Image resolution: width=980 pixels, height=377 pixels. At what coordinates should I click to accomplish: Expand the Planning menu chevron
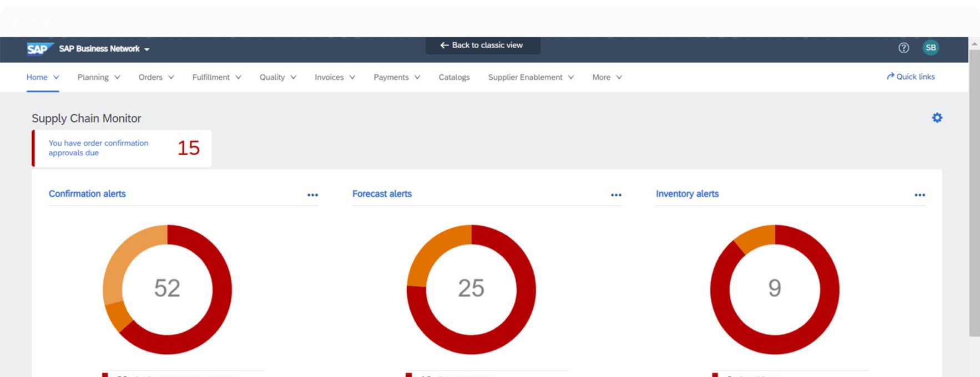(117, 78)
